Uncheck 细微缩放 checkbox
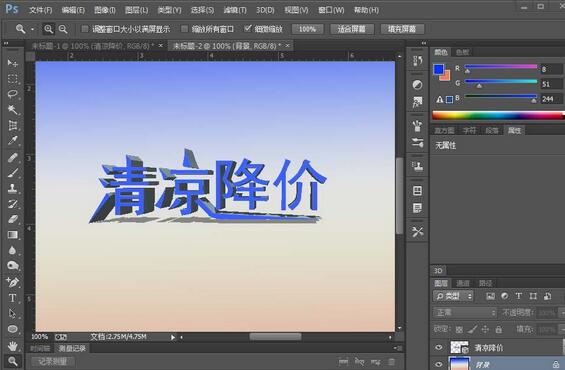This screenshot has width=565, height=370. click(248, 28)
